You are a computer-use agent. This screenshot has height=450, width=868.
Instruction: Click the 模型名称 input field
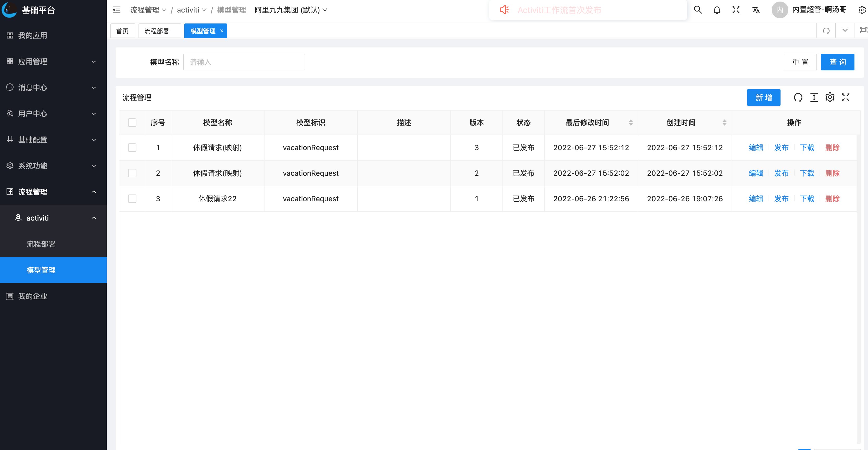click(244, 62)
